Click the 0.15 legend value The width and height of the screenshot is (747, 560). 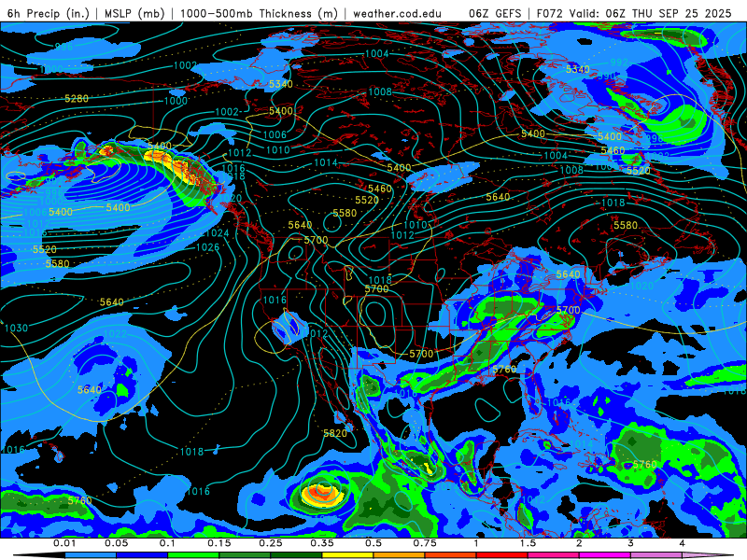click(219, 543)
